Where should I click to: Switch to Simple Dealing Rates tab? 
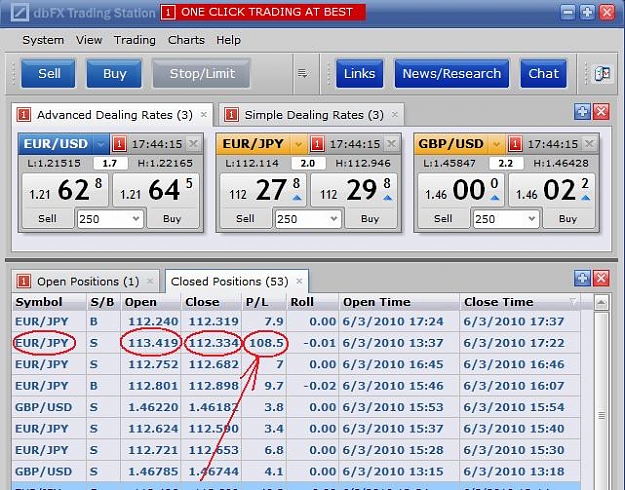(309, 115)
